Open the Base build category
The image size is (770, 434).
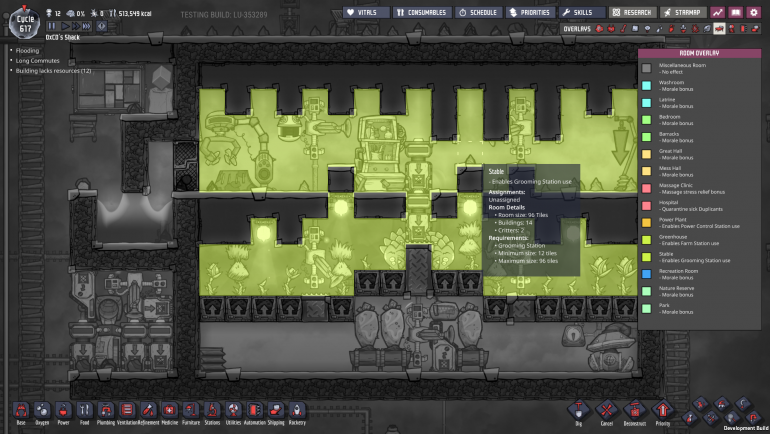pos(21,410)
